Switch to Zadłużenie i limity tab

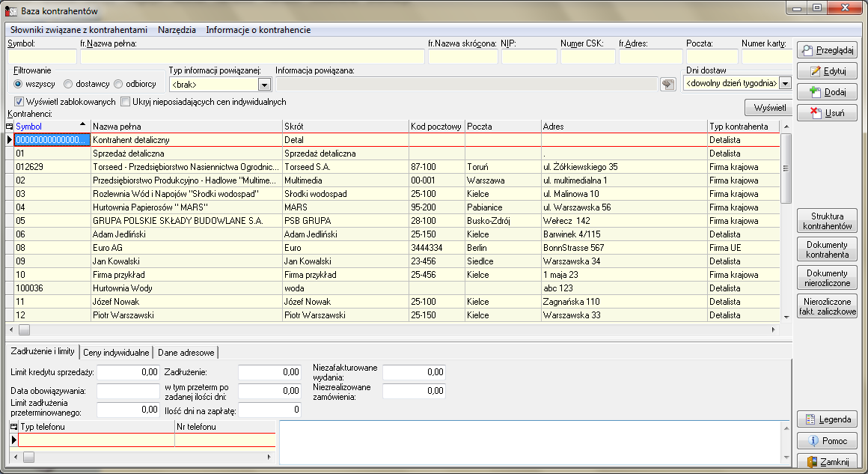[x=43, y=351]
